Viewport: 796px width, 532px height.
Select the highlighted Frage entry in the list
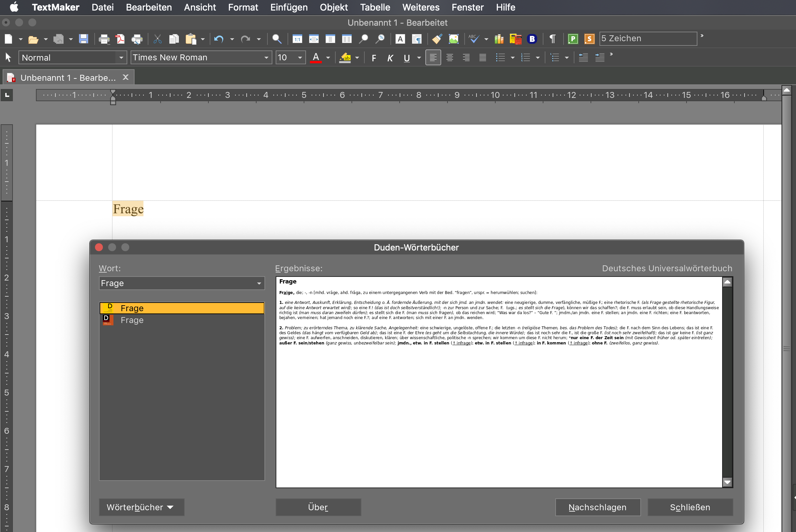pyautogui.click(x=182, y=308)
